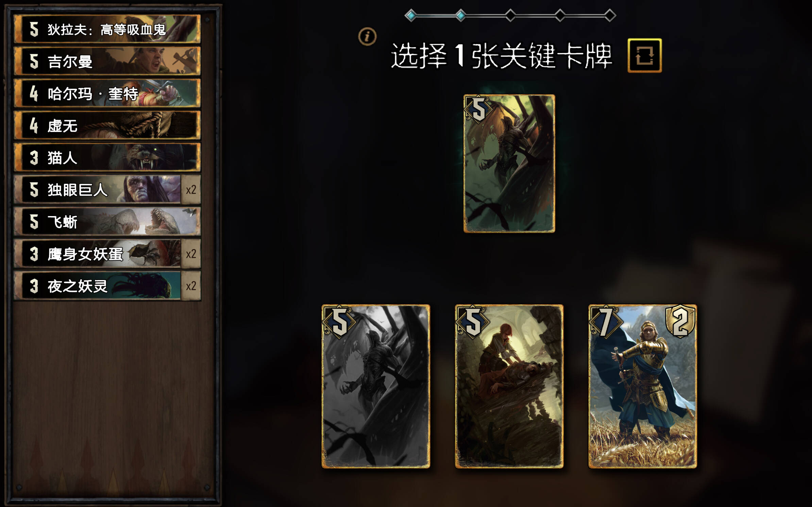Select the 夜之妖灵 deck entry
This screenshot has height=507, width=812.
(107, 286)
